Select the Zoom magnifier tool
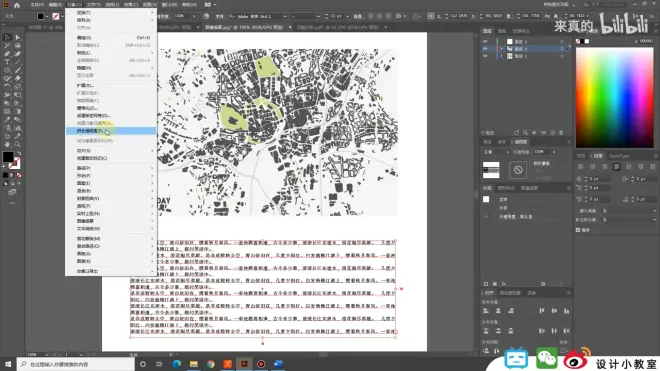 (17, 144)
